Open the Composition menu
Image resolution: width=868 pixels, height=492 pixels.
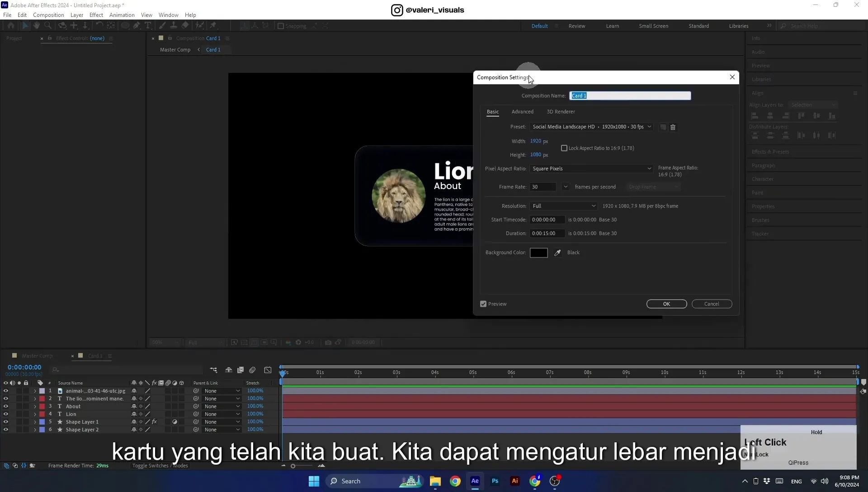tap(48, 15)
